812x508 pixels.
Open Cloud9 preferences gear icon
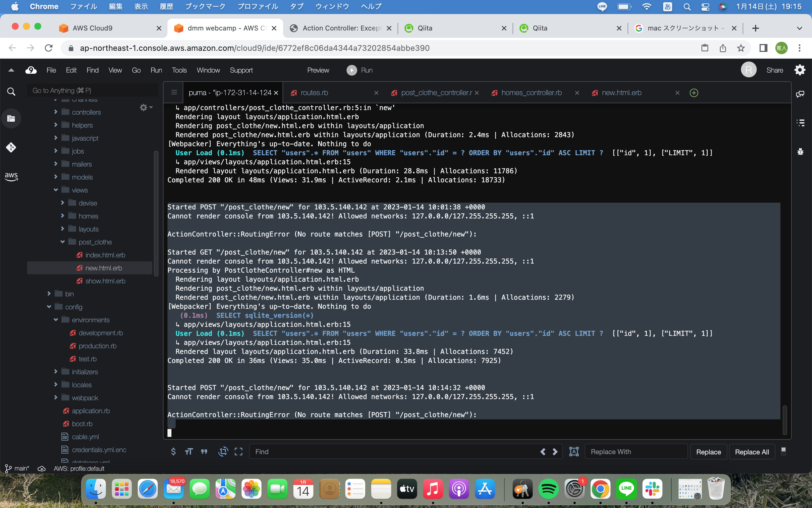point(800,70)
